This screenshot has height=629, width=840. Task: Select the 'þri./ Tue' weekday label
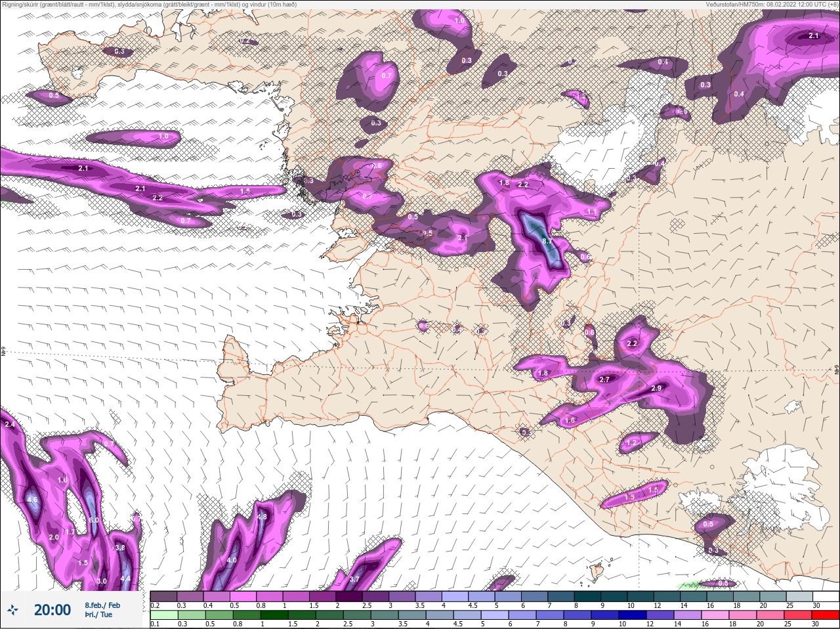pos(98,615)
